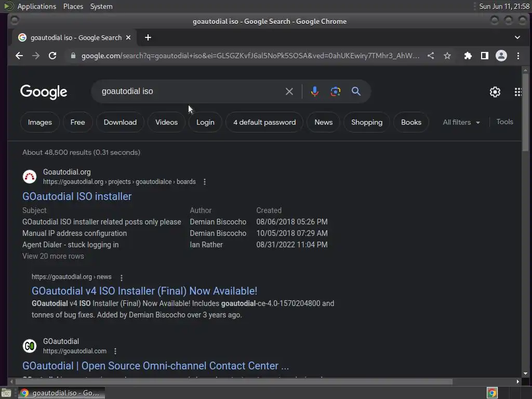Open the search Tools options
The height and width of the screenshot is (399, 532).
[x=504, y=122]
